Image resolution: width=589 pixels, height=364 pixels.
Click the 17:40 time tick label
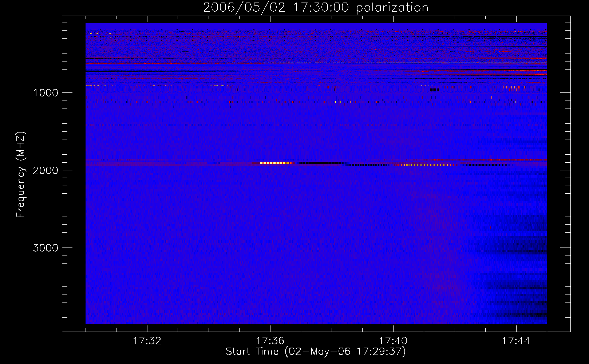pyautogui.click(x=393, y=341)
